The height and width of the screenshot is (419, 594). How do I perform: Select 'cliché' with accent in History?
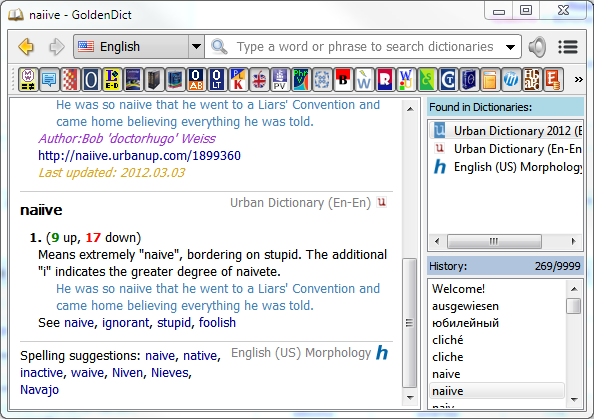point(497,340)
